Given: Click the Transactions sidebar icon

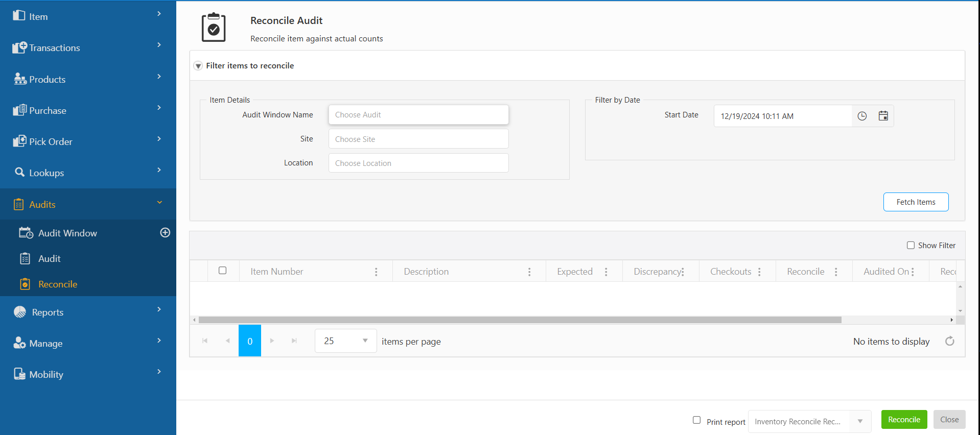Looking at the screenshot, I should click(x=19, y=47).
